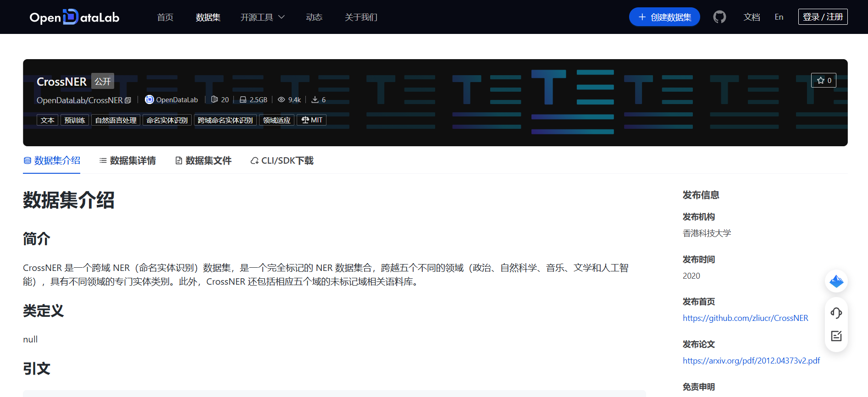Select the 数据集文件 tab

point(203,160)
